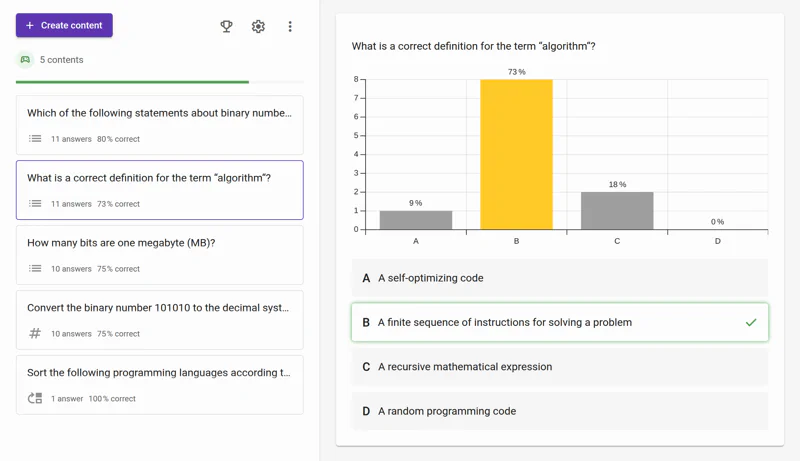Click the list icon on the binary numbers question

click(35, 139)
